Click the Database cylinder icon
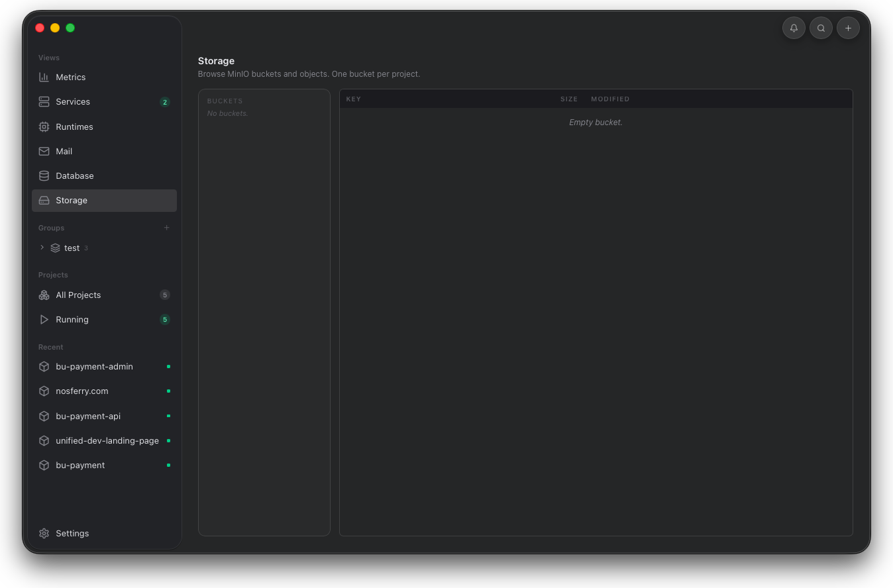 tap(44, 175)
